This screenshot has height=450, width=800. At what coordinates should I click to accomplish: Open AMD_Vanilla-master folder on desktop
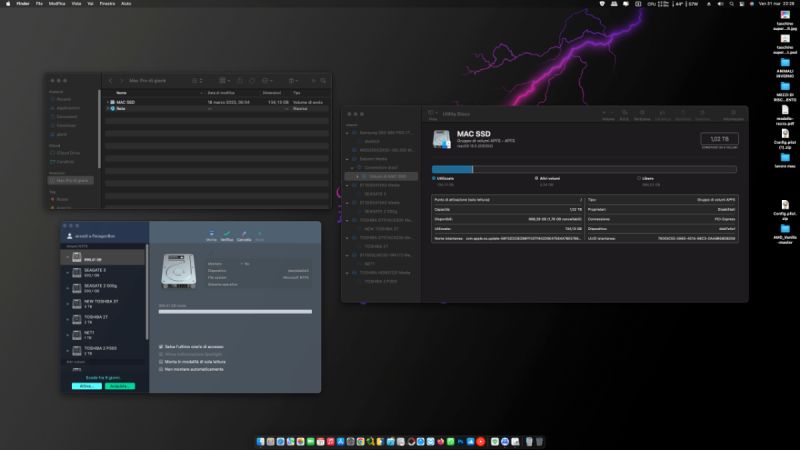(x=785, y=234)
